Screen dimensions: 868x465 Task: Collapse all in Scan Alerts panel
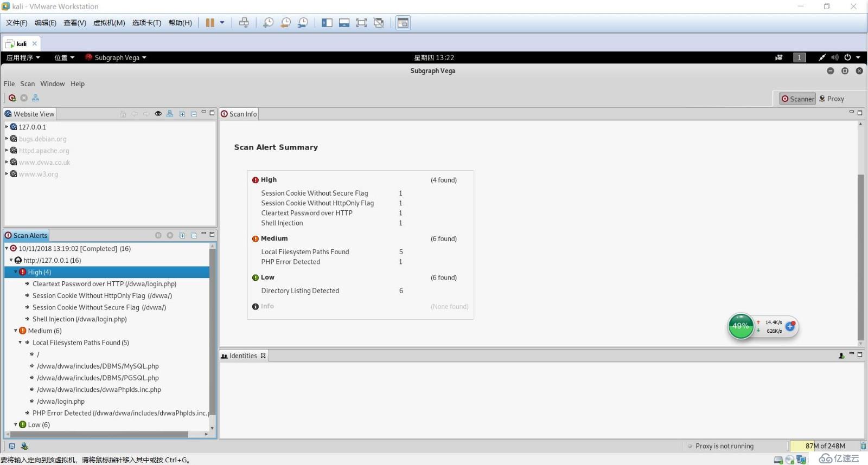pyautogui.click(x=194, y=235)
